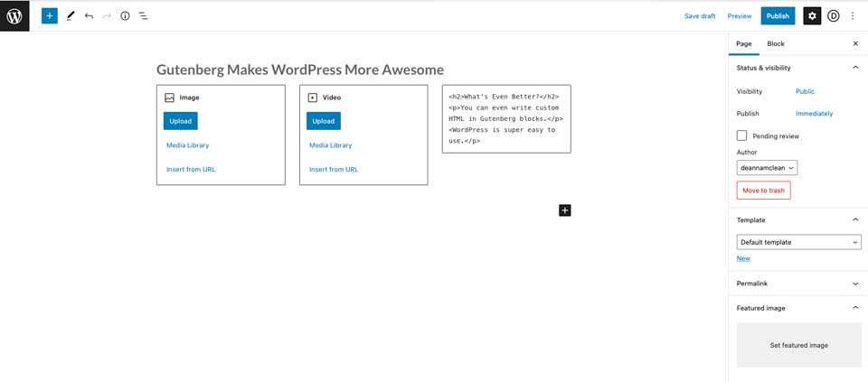Open the document Details info icon
The height and width of the screenshot is (382, 868).
click(125, 16)
